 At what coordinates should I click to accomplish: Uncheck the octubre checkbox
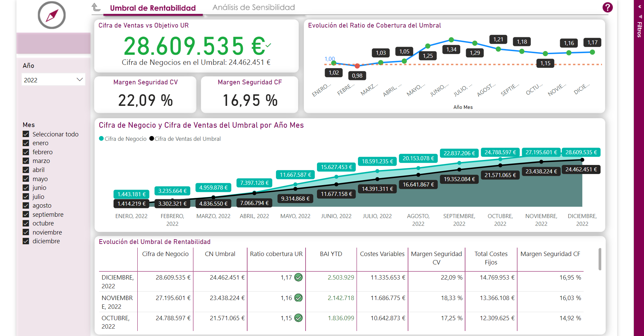(26, 223)
